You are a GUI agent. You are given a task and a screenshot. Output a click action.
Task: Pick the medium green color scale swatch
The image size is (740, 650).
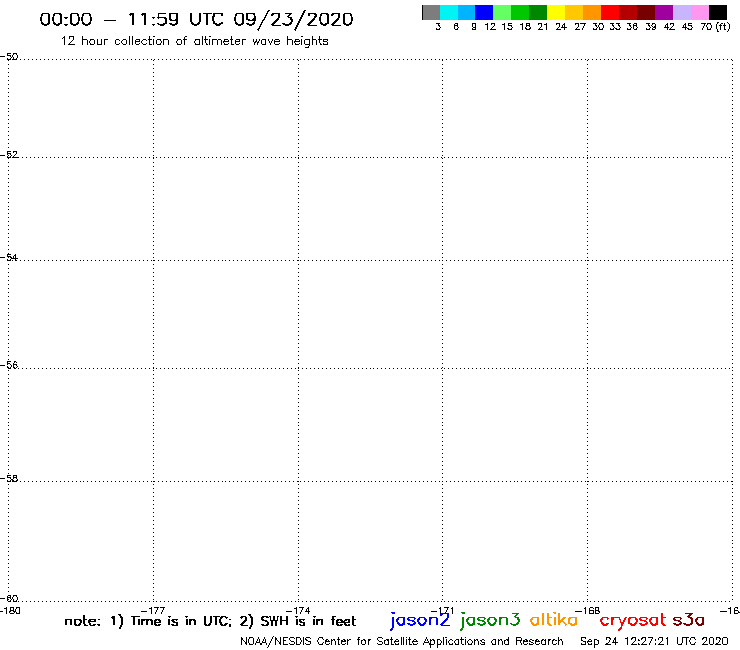(x=520, y=12)
